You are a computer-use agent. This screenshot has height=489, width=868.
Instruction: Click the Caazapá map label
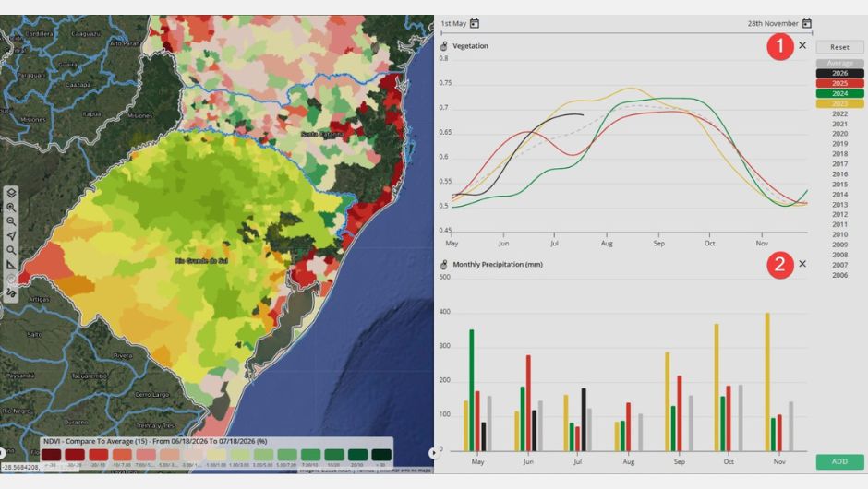point(78,85)
